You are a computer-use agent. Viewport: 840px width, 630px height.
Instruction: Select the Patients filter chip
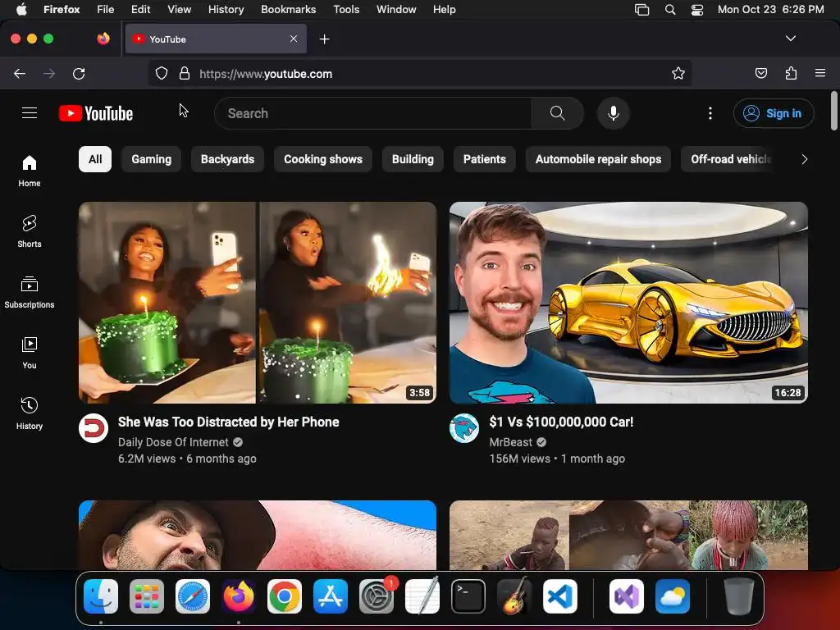(x=484, y=159)
